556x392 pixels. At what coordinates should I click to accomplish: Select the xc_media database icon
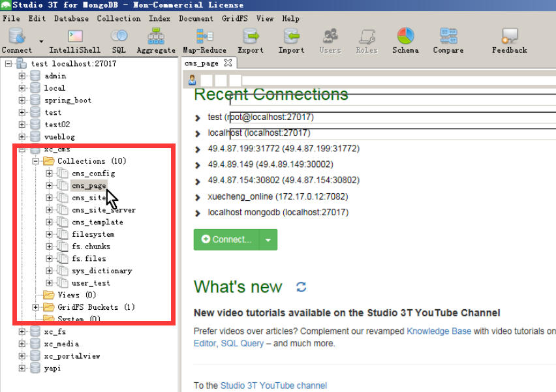pyautogui.click(x=35, y=344)
